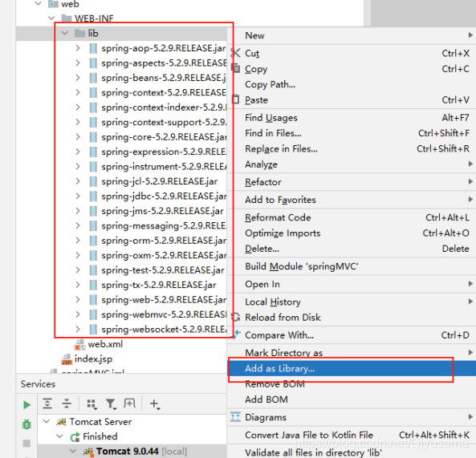
Task: Choose Delete... in context menu
Action: [352, 249]
